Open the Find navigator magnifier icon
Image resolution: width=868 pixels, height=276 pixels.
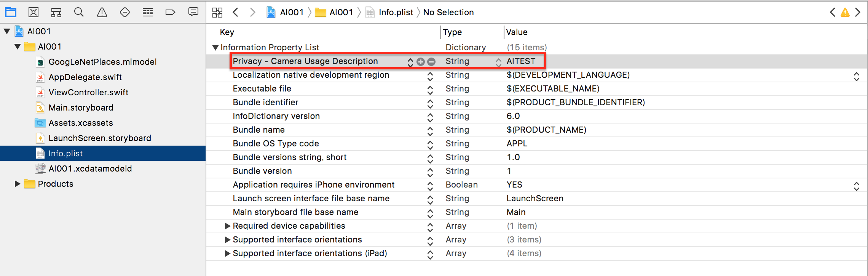(x=79, y=12)
